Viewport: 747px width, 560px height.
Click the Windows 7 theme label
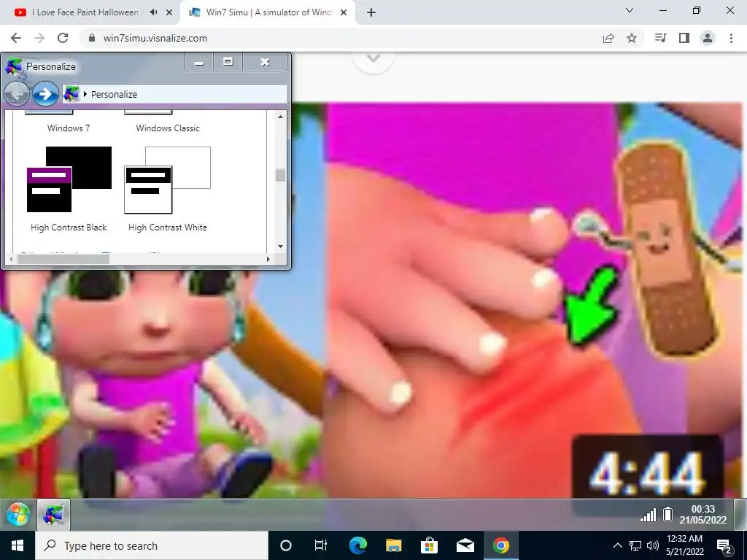click(x=69, y=128)
